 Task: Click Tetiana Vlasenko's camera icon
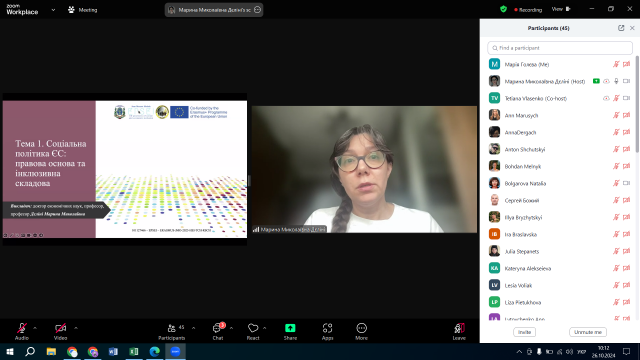[627, 98]
